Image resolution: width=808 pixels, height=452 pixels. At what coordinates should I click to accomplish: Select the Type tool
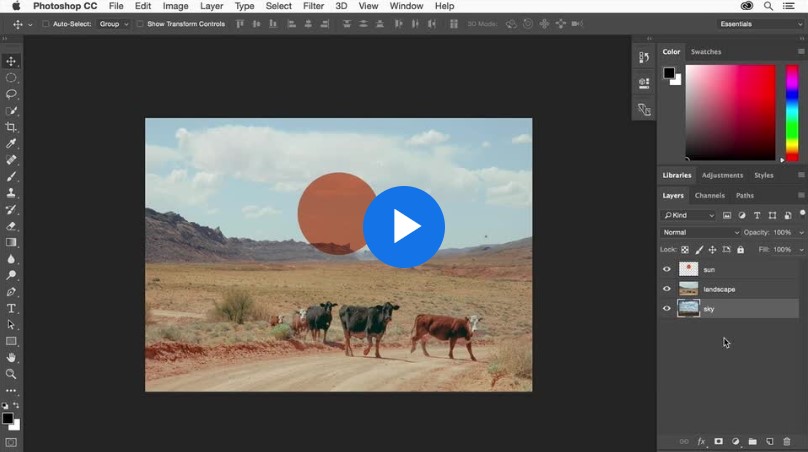11,308
